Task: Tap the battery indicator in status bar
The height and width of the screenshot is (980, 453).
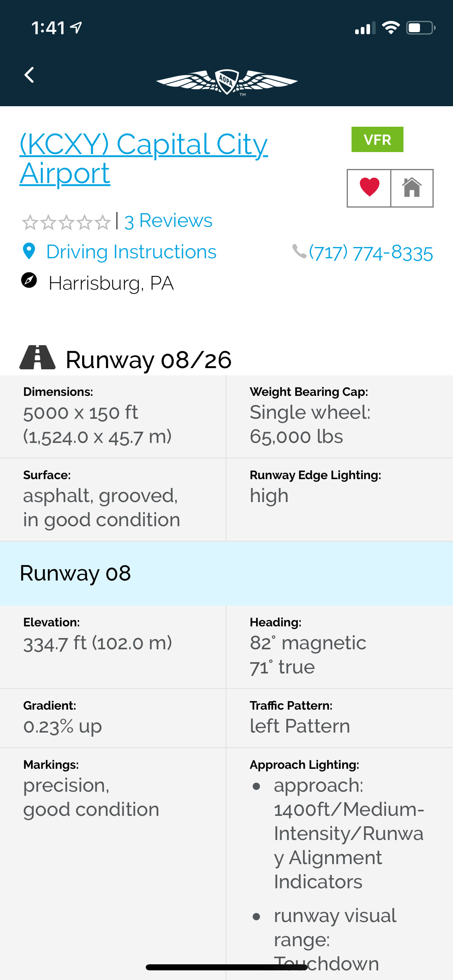Action: point(420,28)
